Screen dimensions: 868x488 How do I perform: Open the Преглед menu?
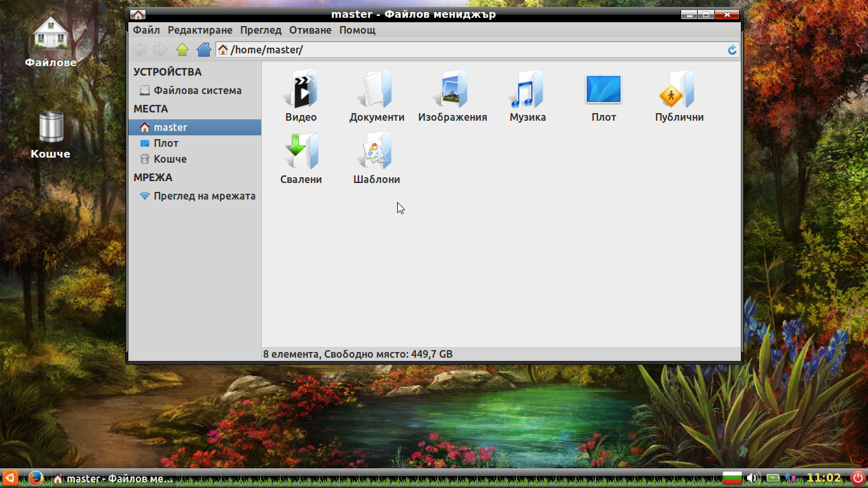click(261, 30)
